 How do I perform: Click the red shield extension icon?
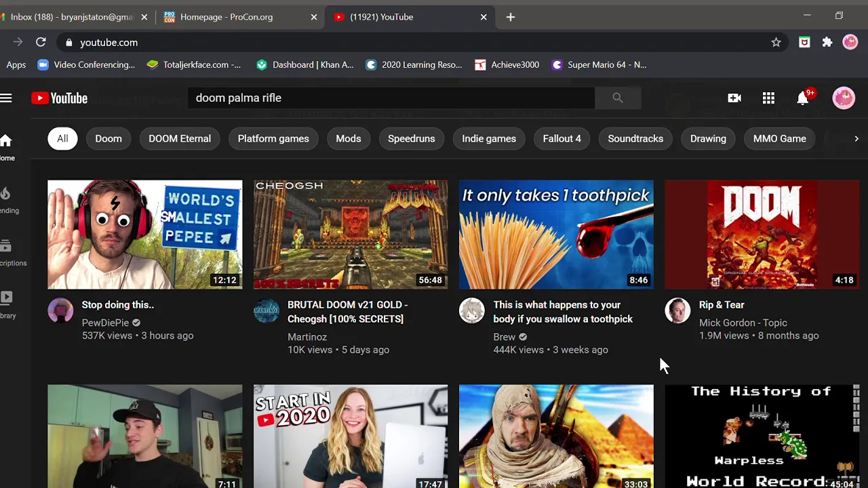tap(804, 42)
